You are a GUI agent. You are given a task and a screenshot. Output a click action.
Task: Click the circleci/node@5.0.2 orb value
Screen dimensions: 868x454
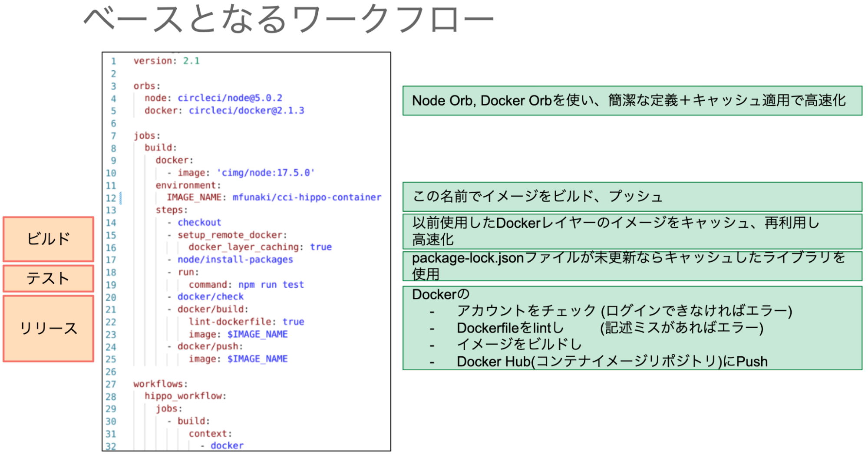pos(230,98)
